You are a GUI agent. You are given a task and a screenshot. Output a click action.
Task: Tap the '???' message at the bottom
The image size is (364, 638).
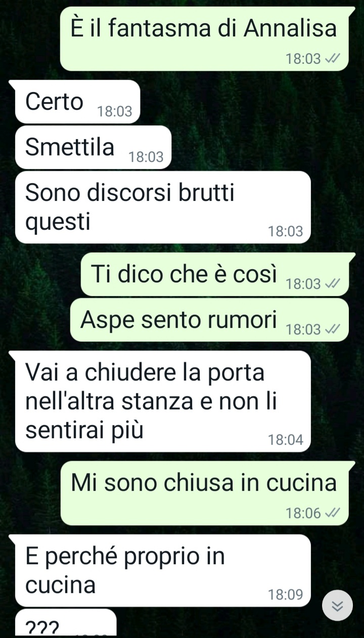point(66,623)
